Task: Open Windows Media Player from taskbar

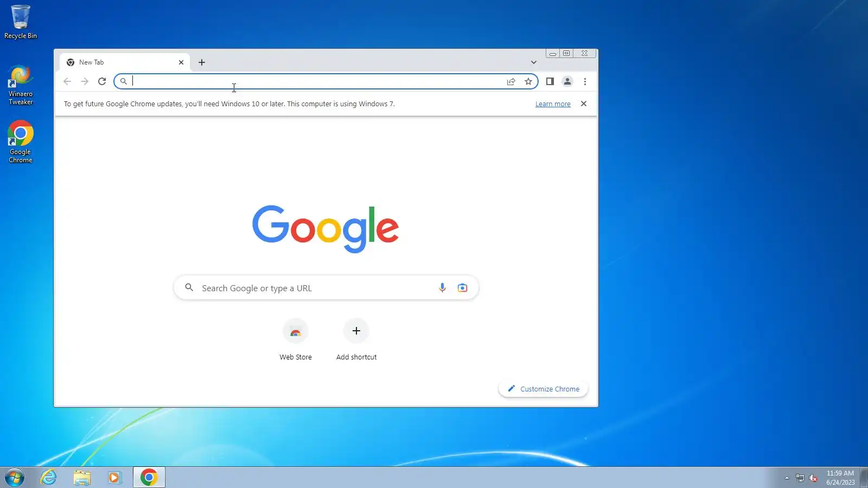Action: tap(114, 478)
